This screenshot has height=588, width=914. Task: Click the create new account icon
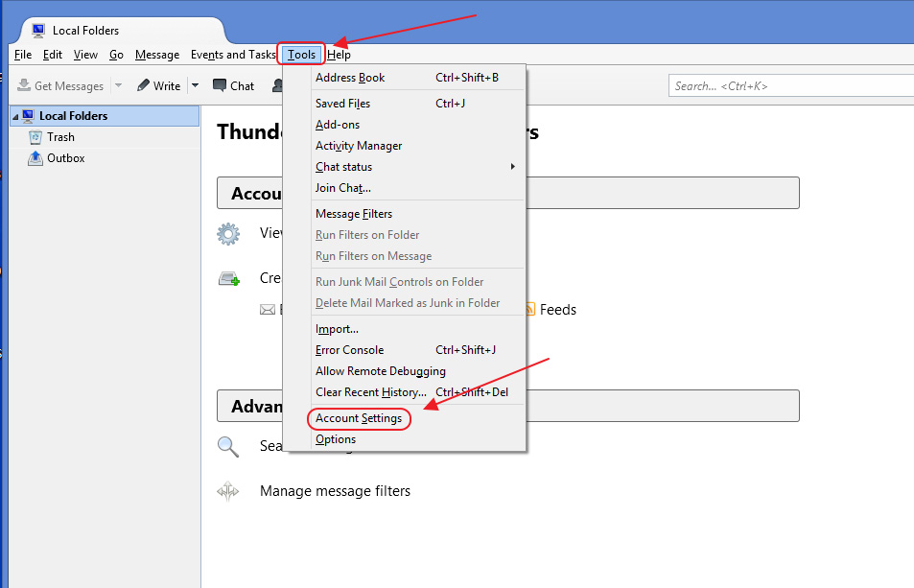click(229, 278)
